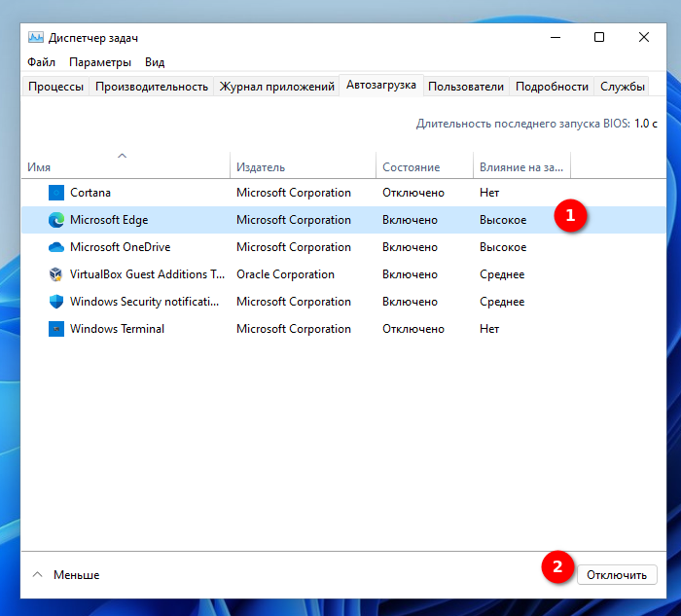The width and height of the screenshot is (681, 616).
Task: Sort by Влияние на за... column header
Action: click(x=521, y=165)
